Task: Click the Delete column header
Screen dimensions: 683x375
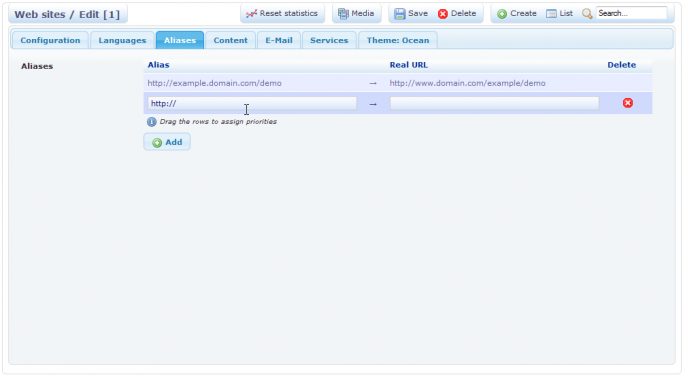Action: [x=622, y=65]
